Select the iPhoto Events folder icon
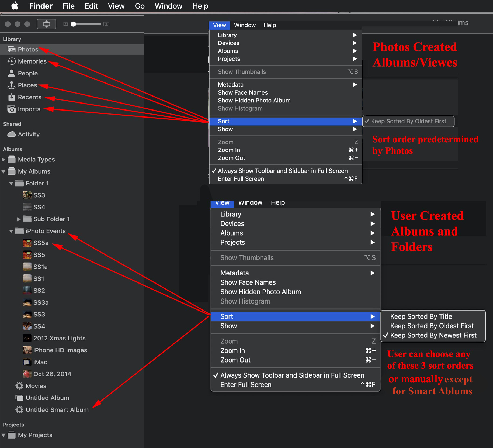 pyautogui.click(x=19, y=231)
